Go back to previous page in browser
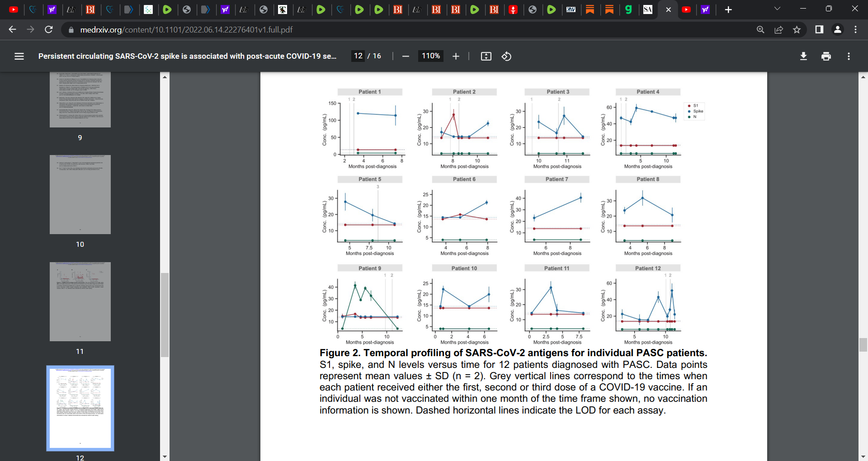This screenshot has width=868, height=461. coord(12,29)
